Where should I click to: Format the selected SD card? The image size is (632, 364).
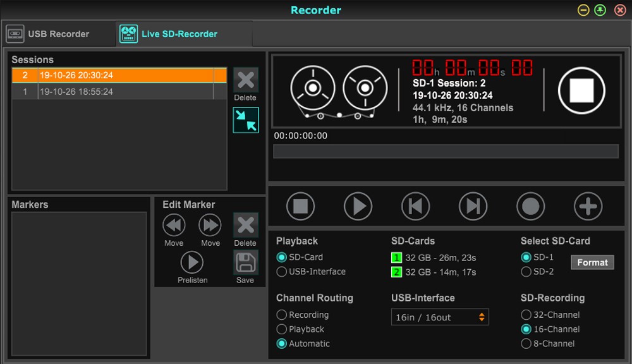[x=592, y=262]
